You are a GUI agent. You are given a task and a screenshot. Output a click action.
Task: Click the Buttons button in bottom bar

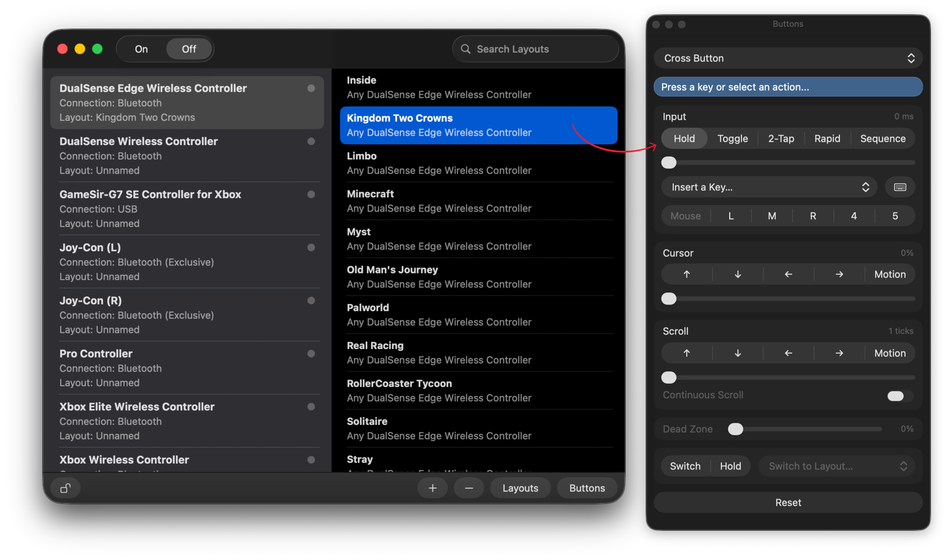587,488
